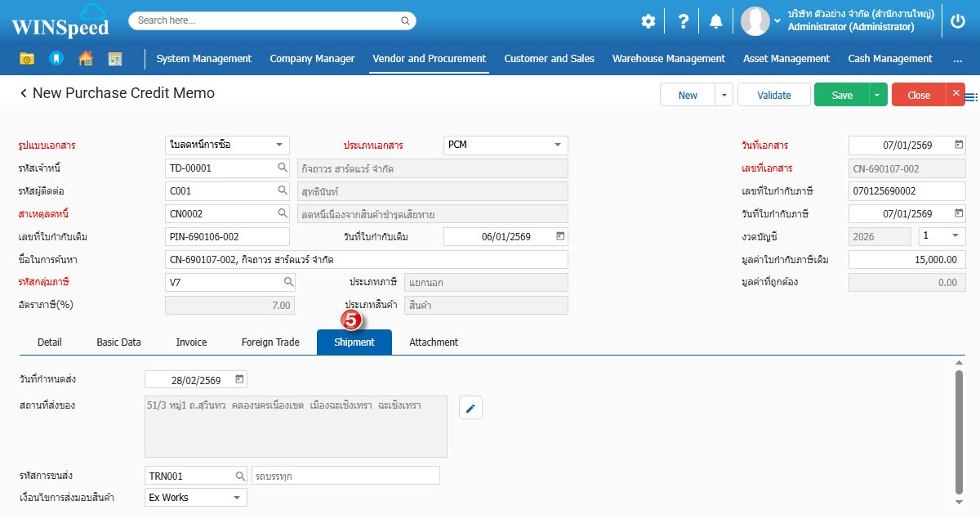Click the help question mark icon
980x519 pixels.
coord(684,21)
